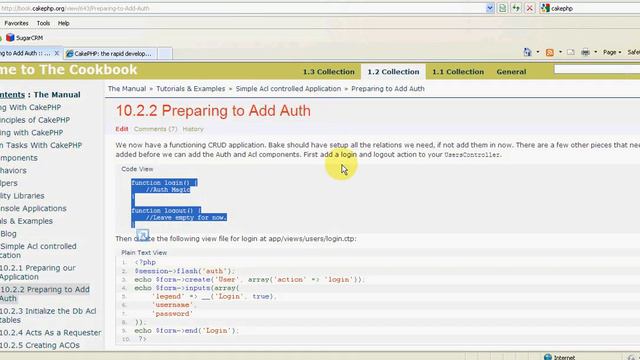This screenshot has width=640, height=360.
Task: Click the red X stop loading icon
Action: pyautogui.click(x=529, y=8)
